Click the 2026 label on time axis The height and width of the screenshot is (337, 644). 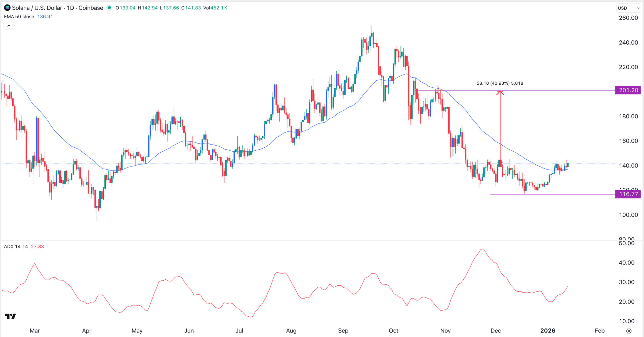548,331
